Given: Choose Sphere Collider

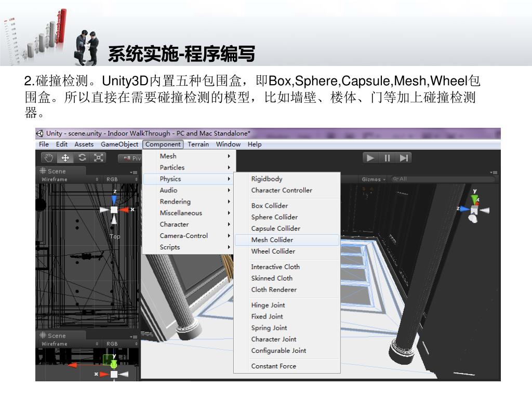Looking at the screenshot, I should coord(287,217).
